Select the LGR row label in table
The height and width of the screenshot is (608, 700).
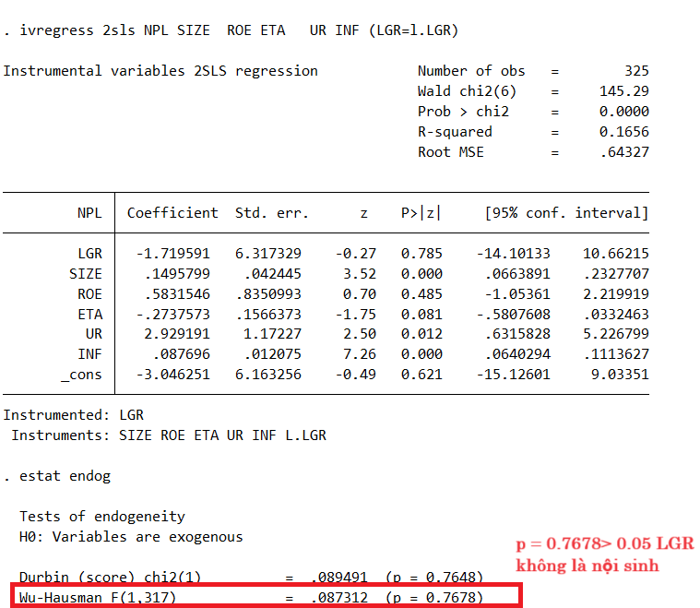click(89, 254)
